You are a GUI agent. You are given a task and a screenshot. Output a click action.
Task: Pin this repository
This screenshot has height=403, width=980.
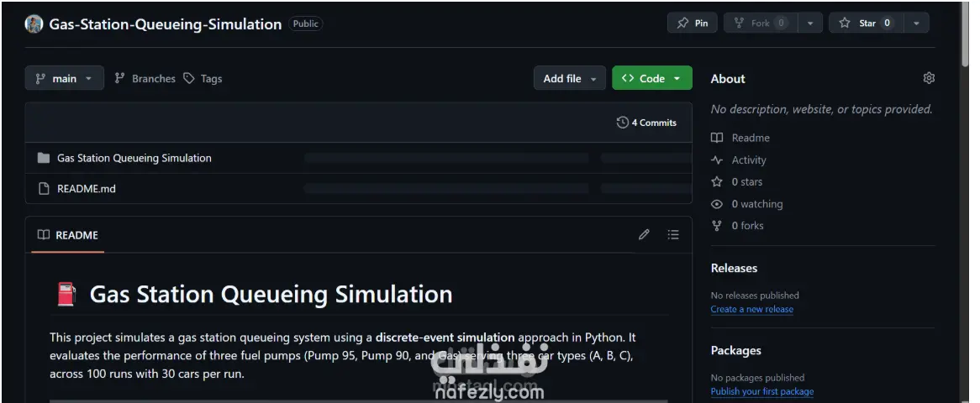[x=693, y=24]
